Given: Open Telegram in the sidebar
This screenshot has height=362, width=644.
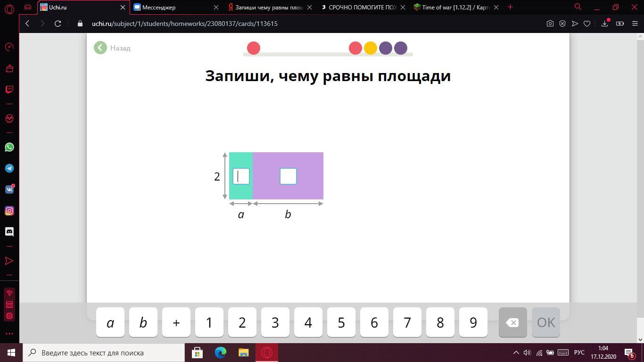Looking at the screenshot, I should click(x=9, y=168).
